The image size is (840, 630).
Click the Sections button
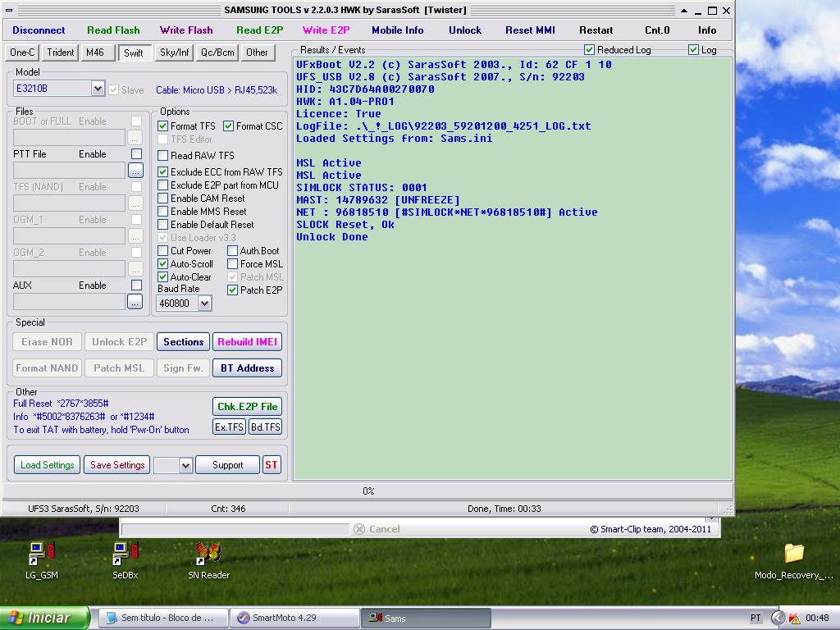click(x=183, y=342)
